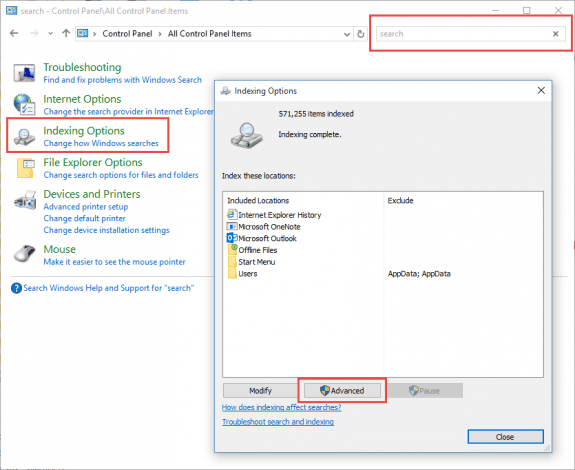Click the Internet Explorer History icon
The height and width of the screenshot is (470, 575).
coord(232,215)
